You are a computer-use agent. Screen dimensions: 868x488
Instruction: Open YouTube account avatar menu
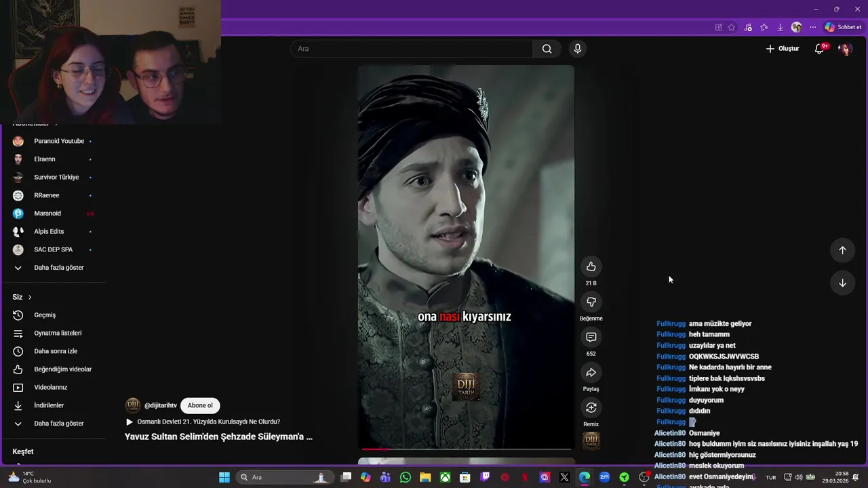pyautogui.click(x=845, y=49)
